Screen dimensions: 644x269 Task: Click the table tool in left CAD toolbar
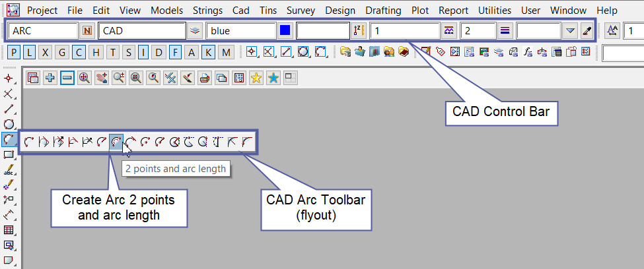(x=9, y=229)
